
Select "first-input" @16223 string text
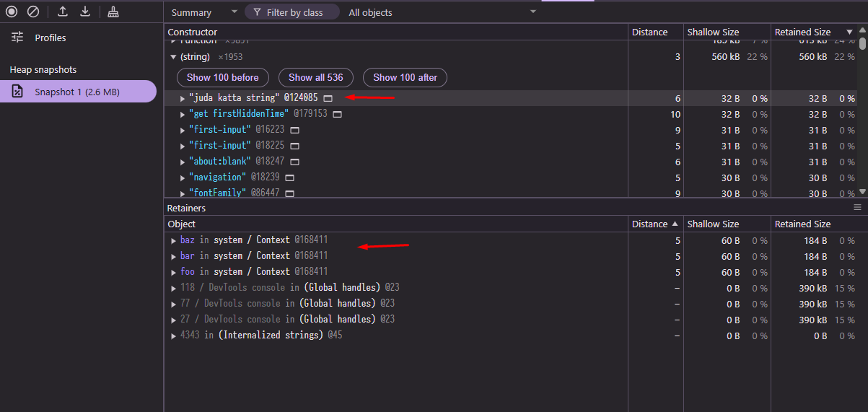(x=219, y=130)
